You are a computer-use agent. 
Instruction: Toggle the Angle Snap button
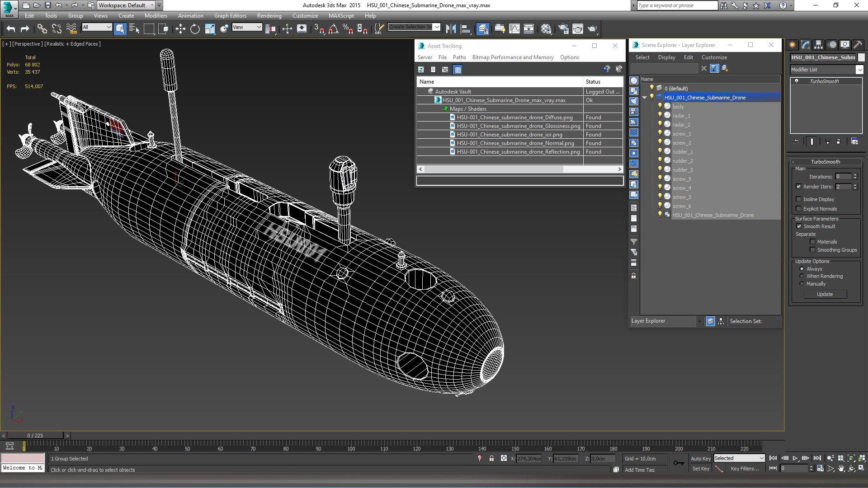pyautogui.click(x=334, y=29)
